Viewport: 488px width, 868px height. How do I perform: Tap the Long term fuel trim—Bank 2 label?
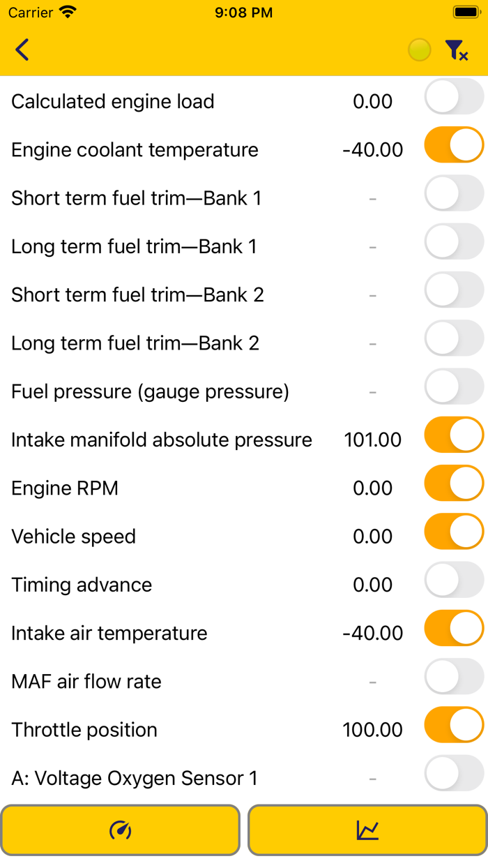(135, 343)
